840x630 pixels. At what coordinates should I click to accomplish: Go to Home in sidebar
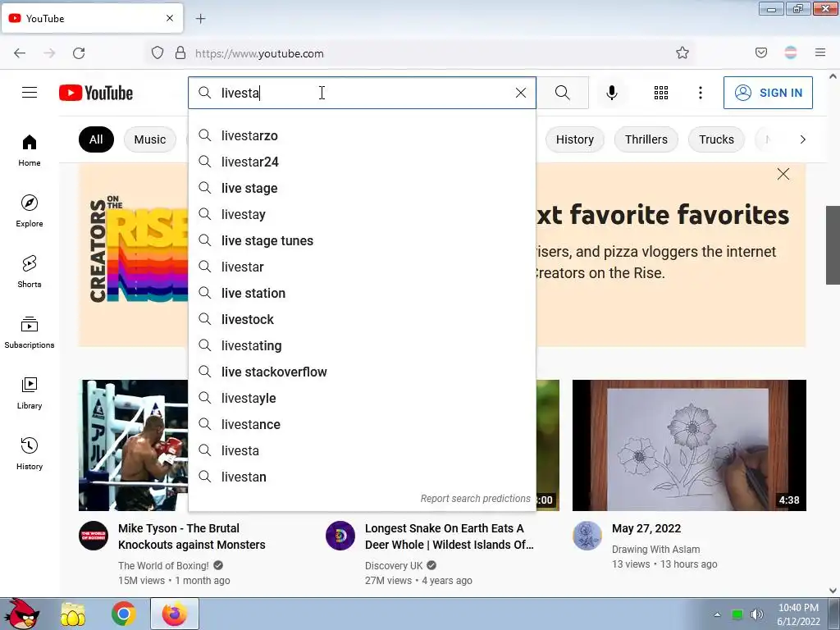click(x=30, y=151)
